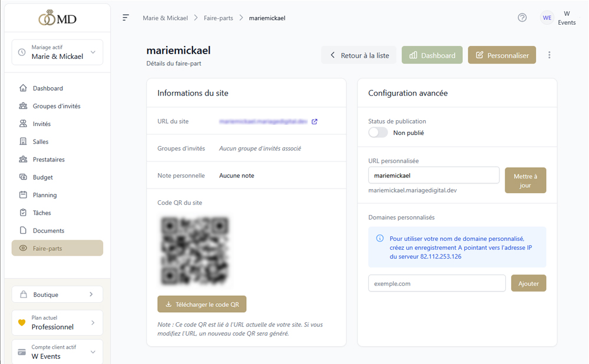
Task: Open the site URL external link icon
Action: tap(315, 121)
